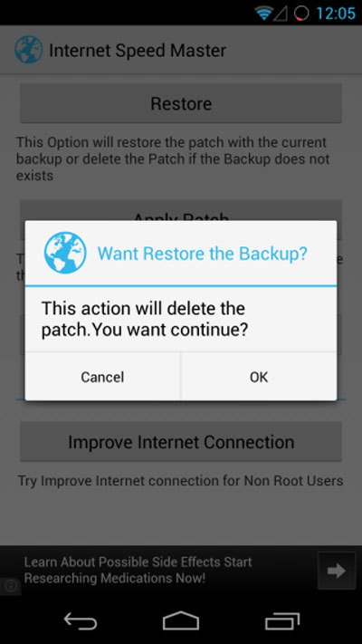The width and height of the screenshot is (362, 644).
Task: Open the medications ad banner text
Action: [138, 570]
